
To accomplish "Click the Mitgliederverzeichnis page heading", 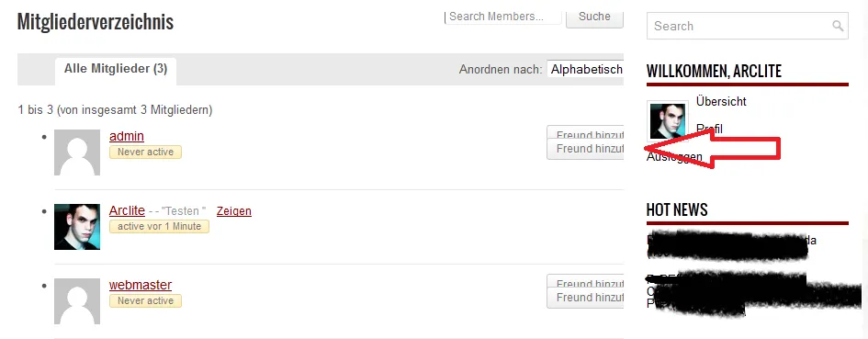I will (96, 22).
